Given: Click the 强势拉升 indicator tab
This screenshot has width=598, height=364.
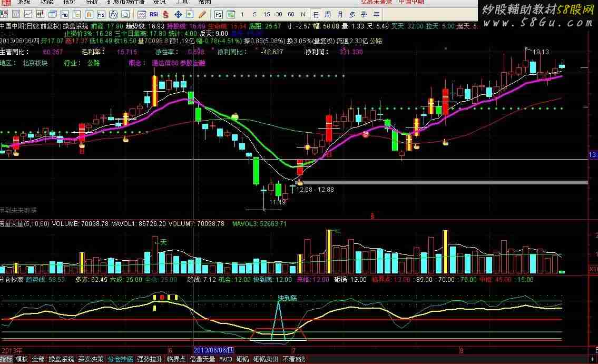Looking at the screenshot, I should 150,359.
